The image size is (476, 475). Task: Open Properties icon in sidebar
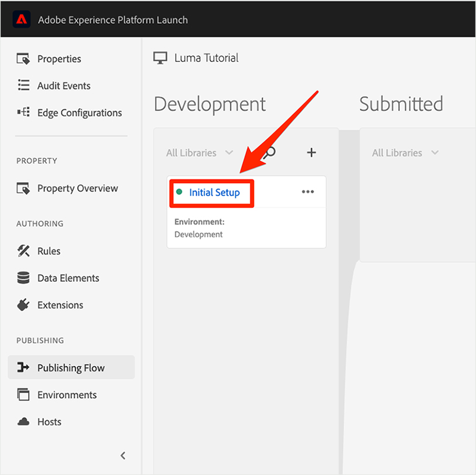click(23, 59)
